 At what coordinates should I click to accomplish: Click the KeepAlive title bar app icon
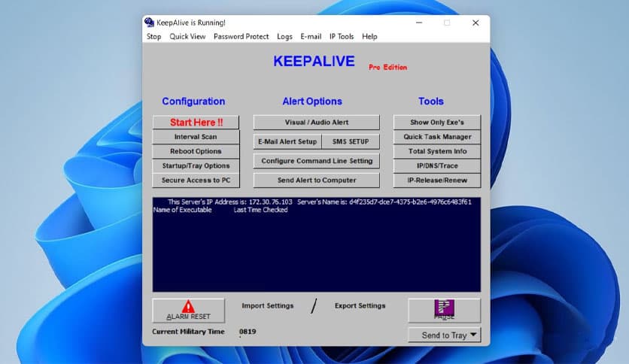[x=149, y=22]
